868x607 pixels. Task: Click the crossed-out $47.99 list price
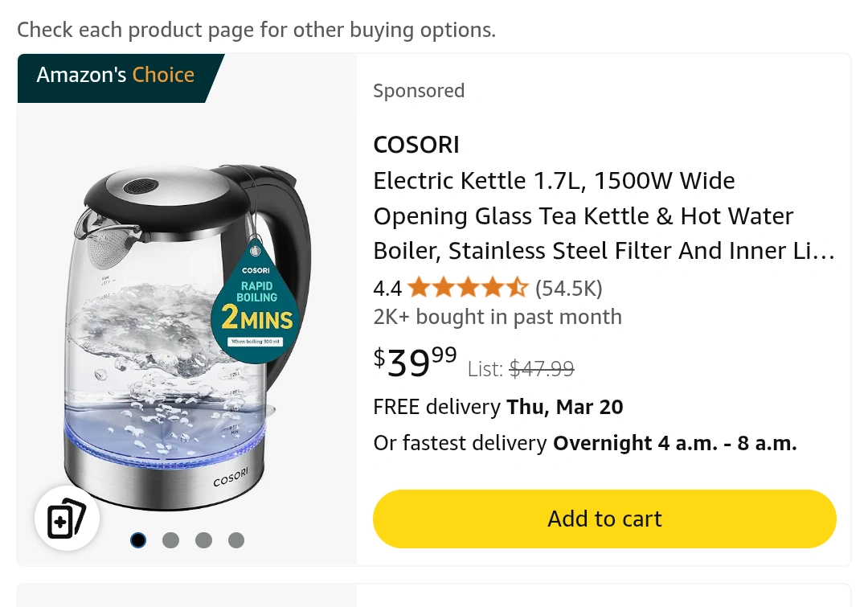pos(542,369)
